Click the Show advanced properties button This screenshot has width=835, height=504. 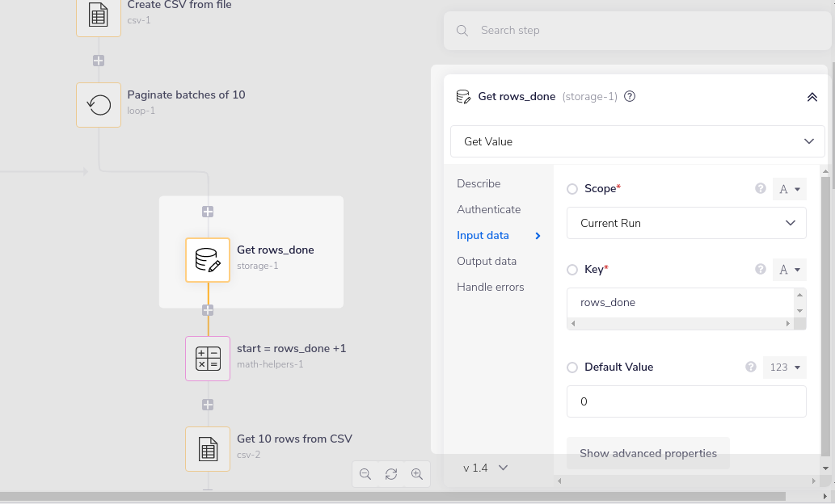point(647,453)
